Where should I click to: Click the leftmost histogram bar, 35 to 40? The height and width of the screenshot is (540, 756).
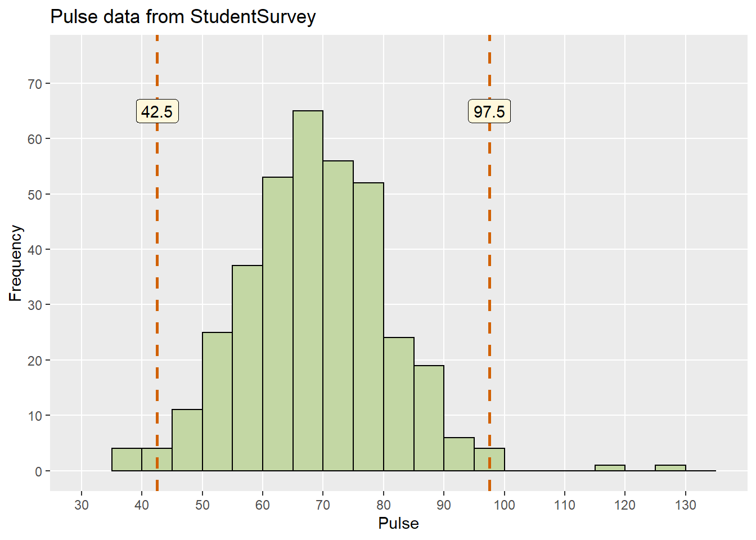pyautogui.click(x=127, y=460)
